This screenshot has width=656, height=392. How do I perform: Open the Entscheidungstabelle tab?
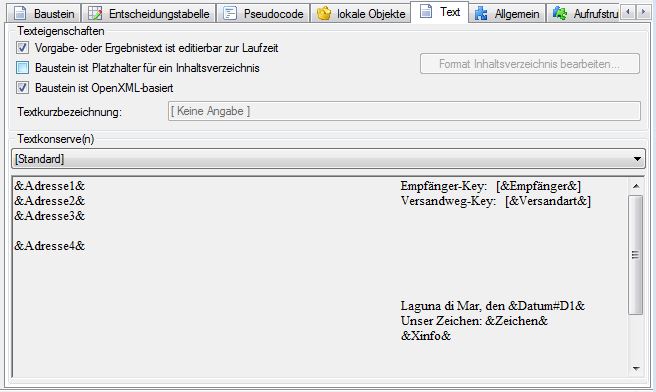(149, 13)
